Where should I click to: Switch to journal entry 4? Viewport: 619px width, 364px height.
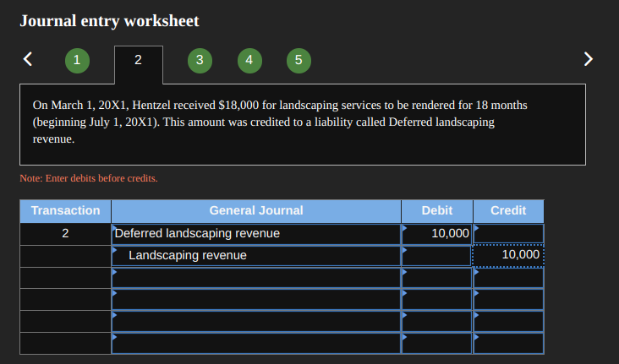(x=249, y=60)
